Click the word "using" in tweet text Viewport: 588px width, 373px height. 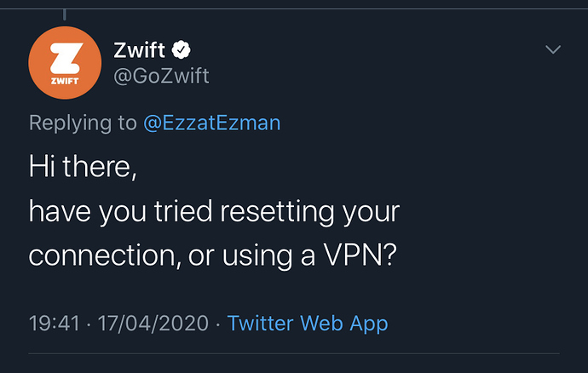(257, 256)
